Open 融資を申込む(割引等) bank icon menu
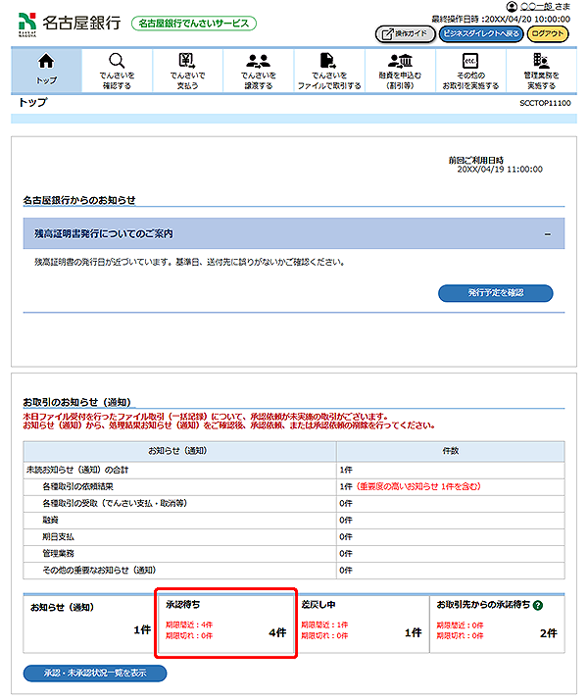 click(400, 70)
